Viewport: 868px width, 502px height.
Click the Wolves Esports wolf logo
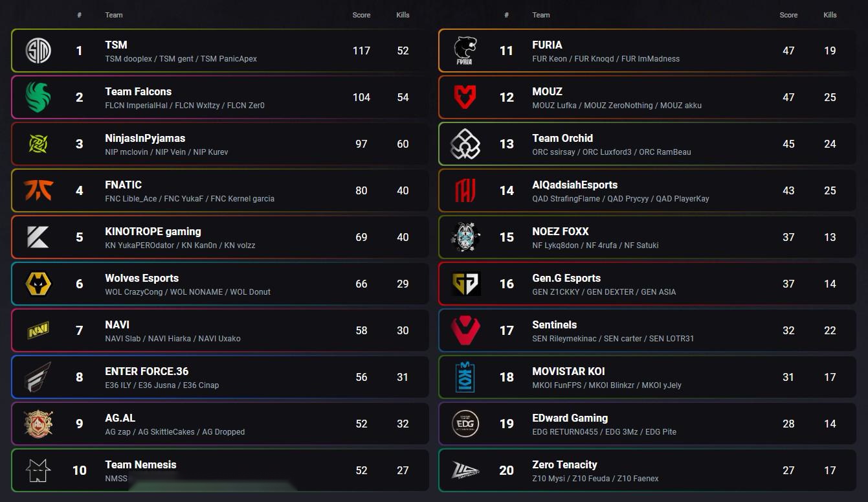[38, 284]
